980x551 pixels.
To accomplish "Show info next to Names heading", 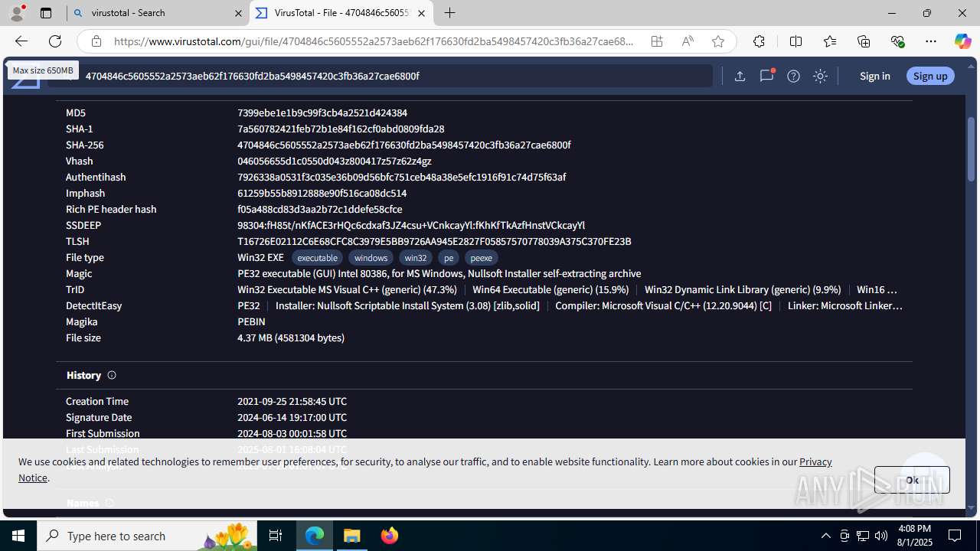I will 109,503.
